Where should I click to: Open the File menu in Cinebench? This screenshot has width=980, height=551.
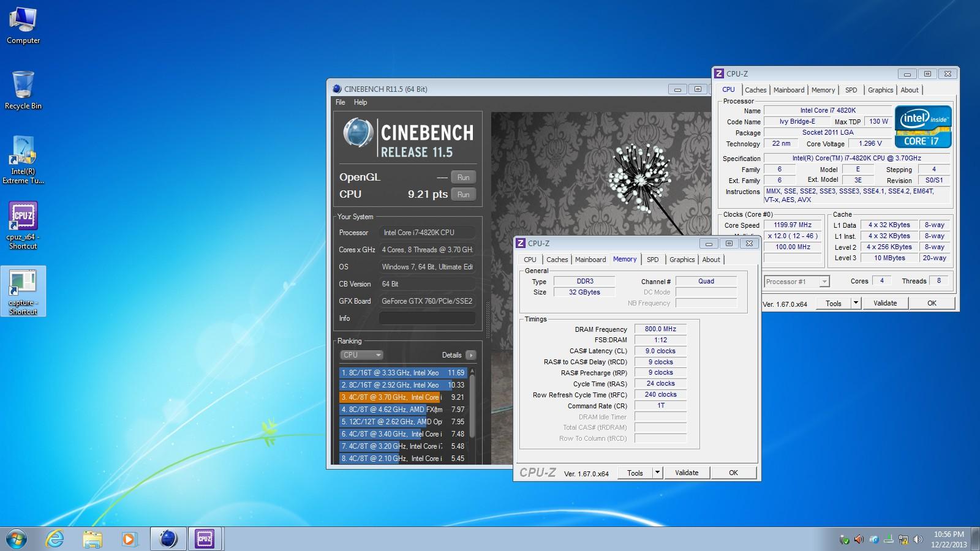point(341,102)
